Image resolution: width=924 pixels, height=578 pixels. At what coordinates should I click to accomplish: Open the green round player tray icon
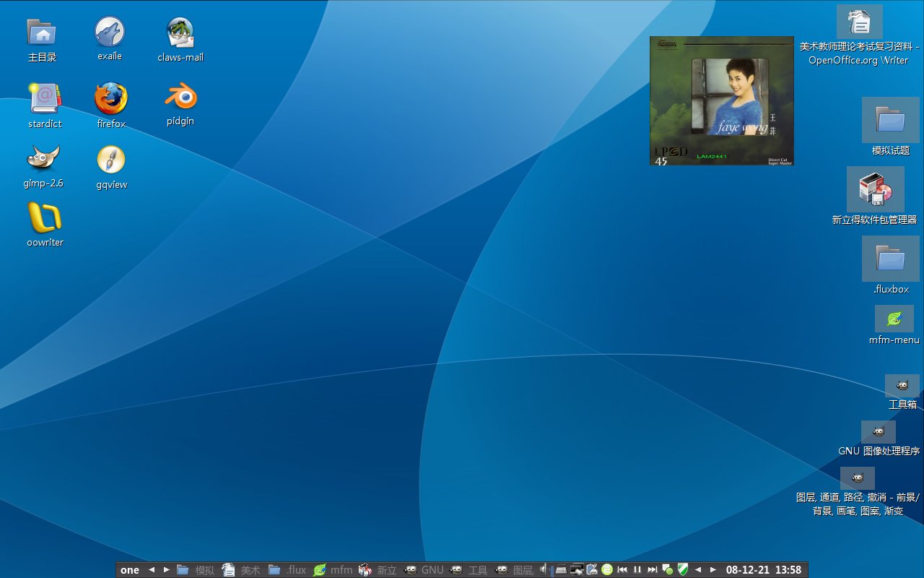tap(607, 570)
